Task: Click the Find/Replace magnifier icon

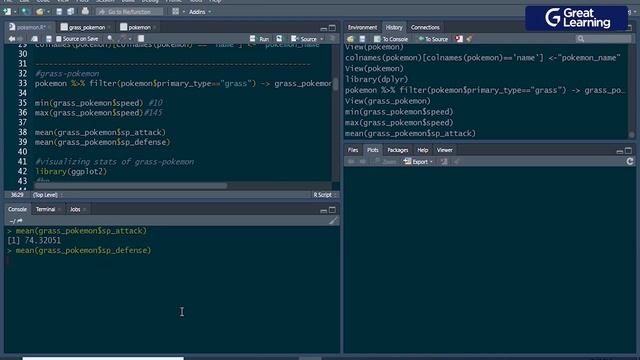Action: [x=110, y=38]
